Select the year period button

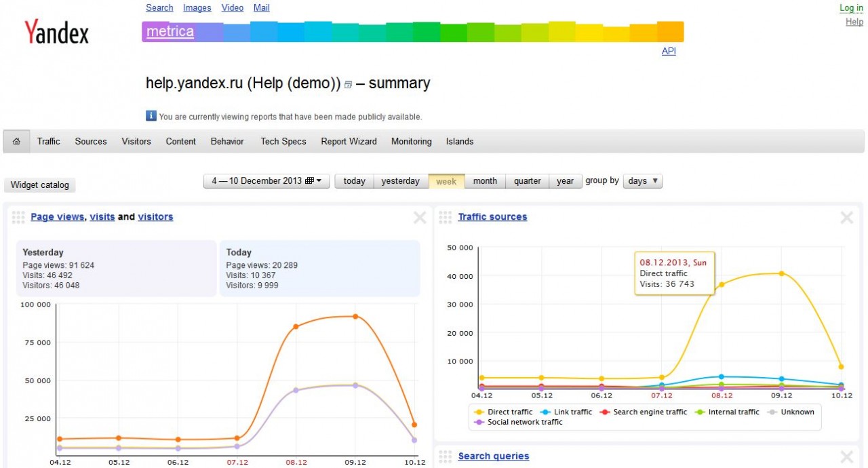(x=566, y=181)
